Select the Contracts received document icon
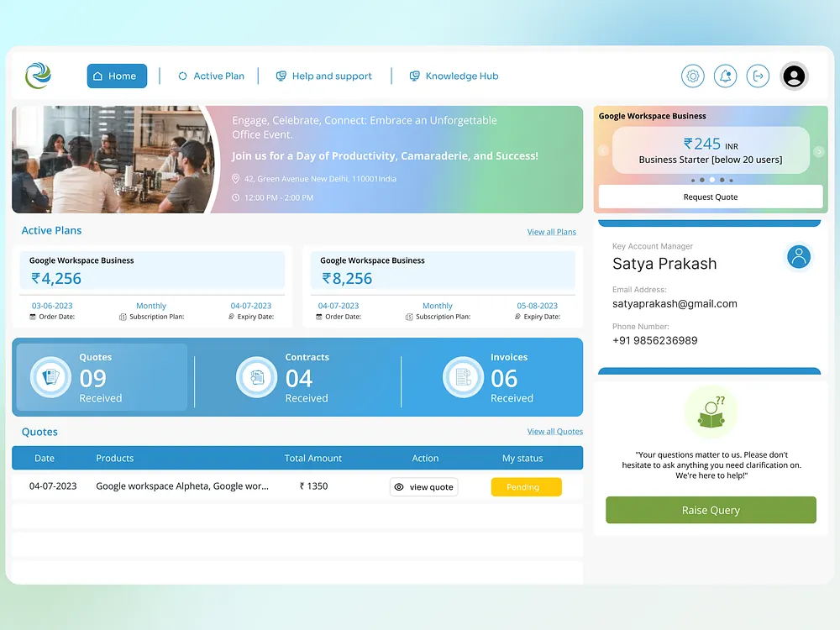 point(256,376)
